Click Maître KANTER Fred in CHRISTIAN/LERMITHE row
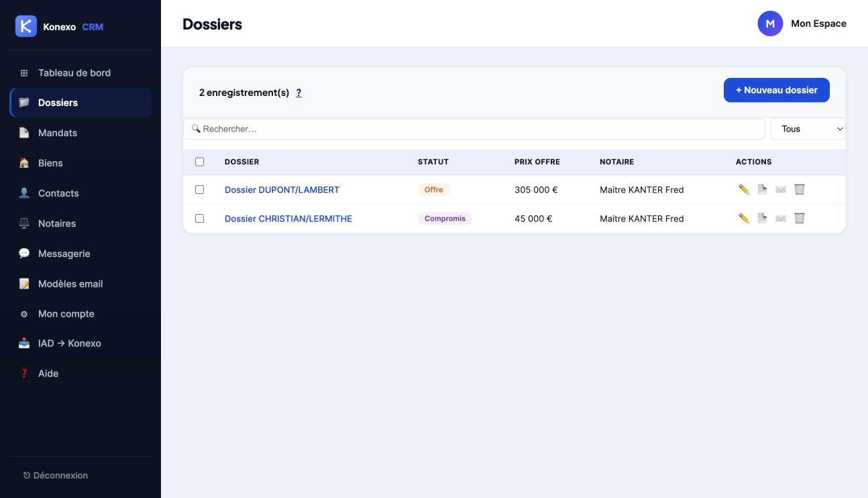Viewport: 868px width, 498px height. tap(642, 219)
